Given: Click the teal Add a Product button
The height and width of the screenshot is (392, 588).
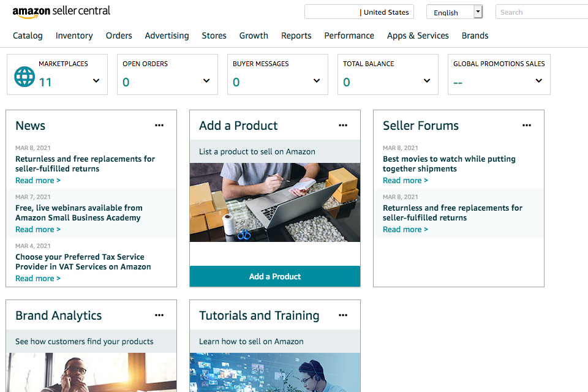Looking at the screenshot, I should click(x=275, y=276).
